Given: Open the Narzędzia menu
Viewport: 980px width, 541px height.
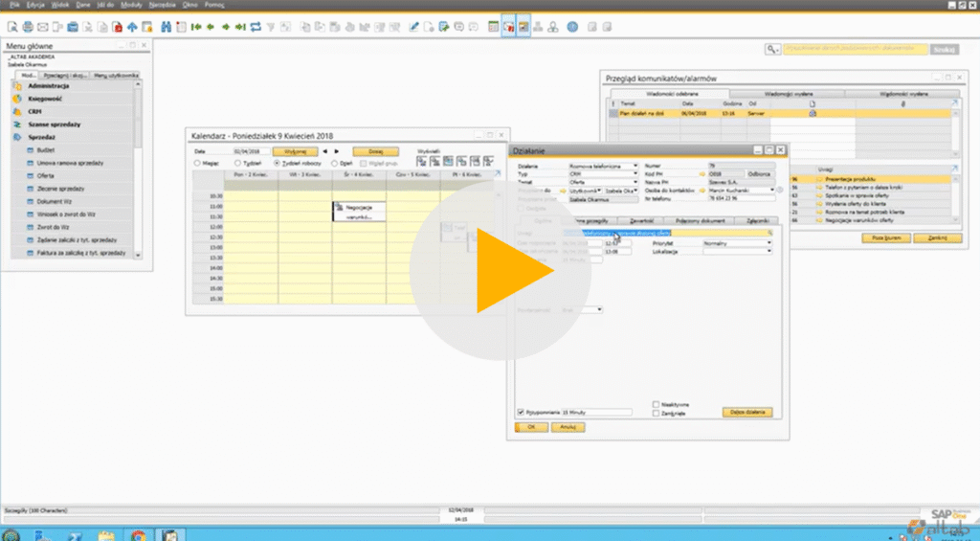Looking at the screenshot, I should tap(163, 5).
